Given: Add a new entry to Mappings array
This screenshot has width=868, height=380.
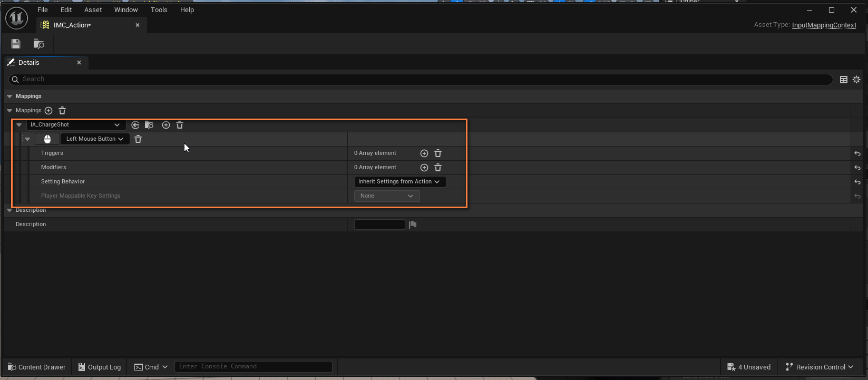Looking at the screenshot, I should coord(48,111).
